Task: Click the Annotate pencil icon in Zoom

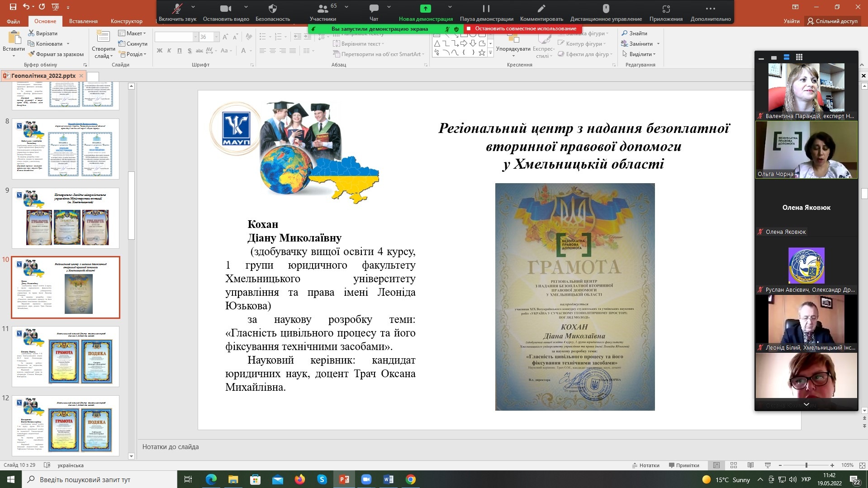Action: click(541, 9)
